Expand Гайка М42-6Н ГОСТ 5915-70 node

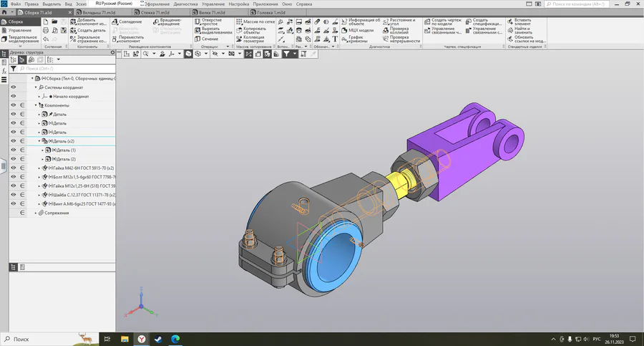[39, 168]
